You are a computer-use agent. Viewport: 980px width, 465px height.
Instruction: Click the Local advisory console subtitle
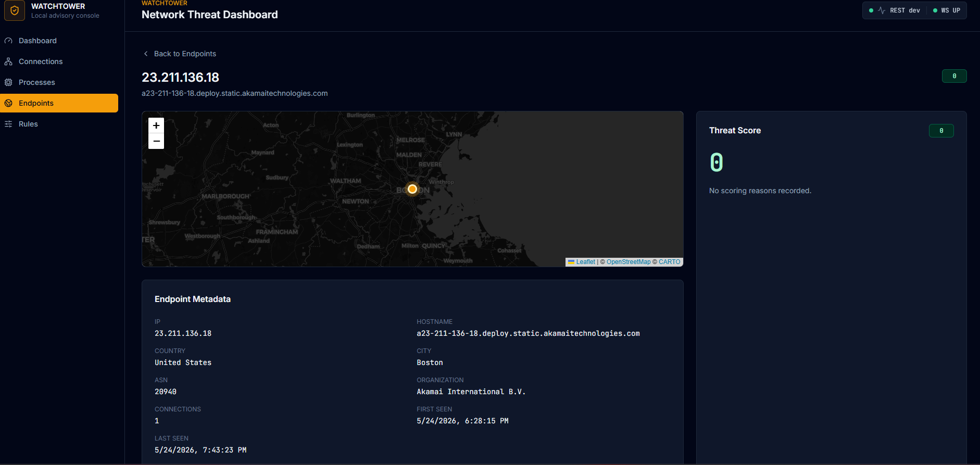click(65, 16)
